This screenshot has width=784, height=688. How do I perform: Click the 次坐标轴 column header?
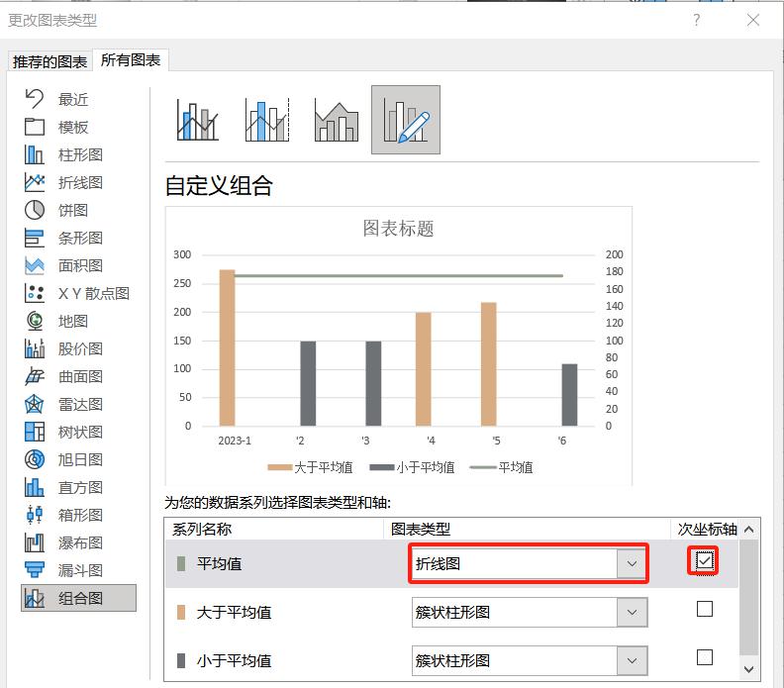click(x=707, y=529)
